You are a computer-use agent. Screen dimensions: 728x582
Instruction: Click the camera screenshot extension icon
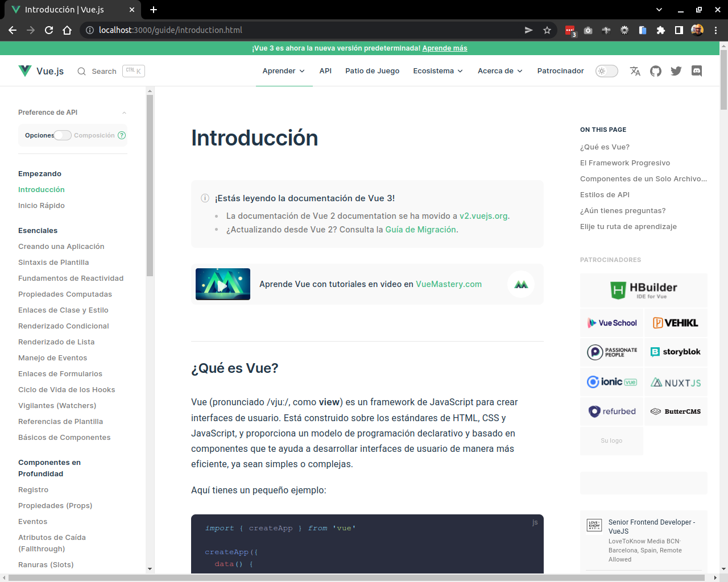588,30
